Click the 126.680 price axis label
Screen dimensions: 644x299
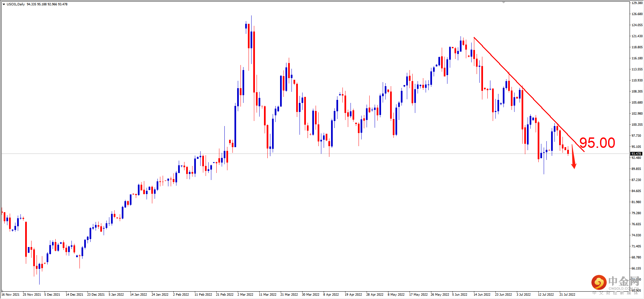(x=637, y=14)
